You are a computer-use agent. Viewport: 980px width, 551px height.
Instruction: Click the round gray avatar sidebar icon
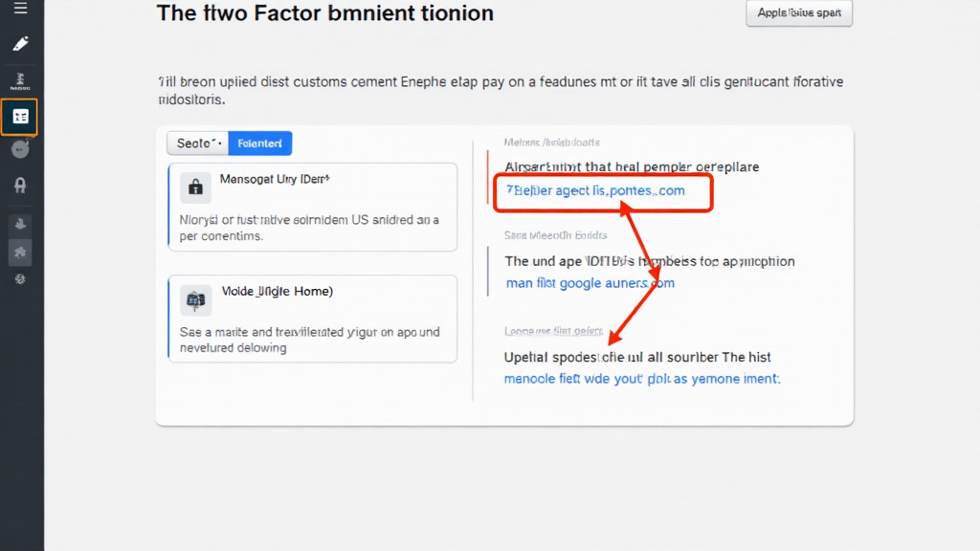[x=20, y=148]
